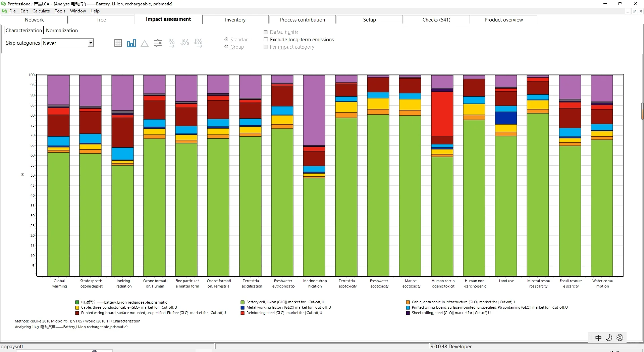Select the Impact assessment tab
The width and height of the screenshot is (644, 352).
168,19
